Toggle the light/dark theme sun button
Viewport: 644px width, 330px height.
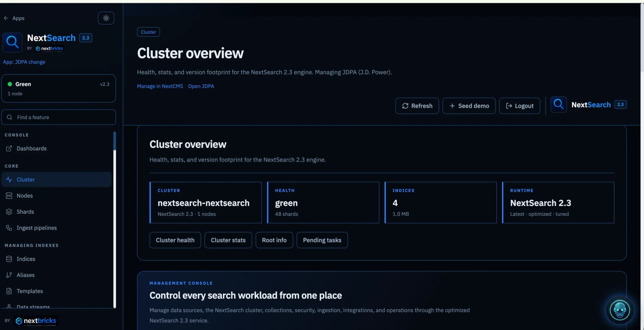point(106,18)
